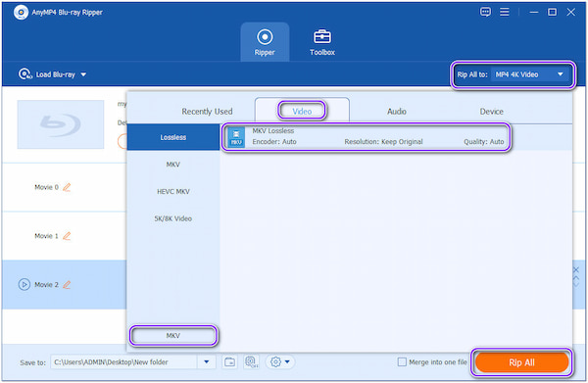Click the Load Blu-ray disc icon
The width and height of the screenshot is (588, 383).
[x=25, y=74]
